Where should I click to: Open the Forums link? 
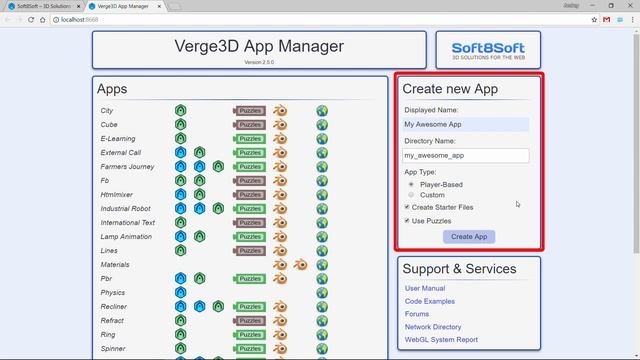[417, 314]
